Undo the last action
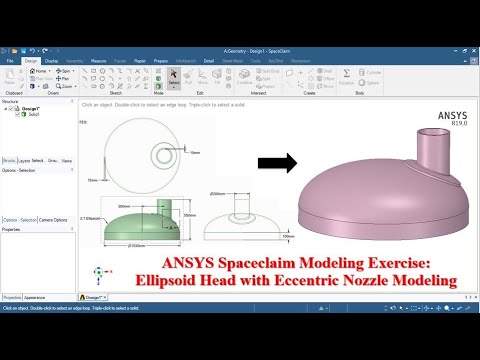The image size is (480, 360). tap(32, 51)
